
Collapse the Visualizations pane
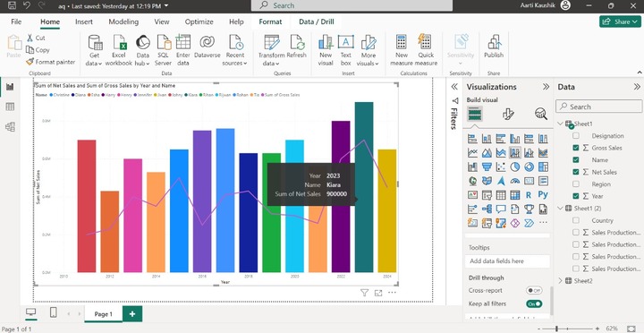pyautogui.click(x=546, y=87)
